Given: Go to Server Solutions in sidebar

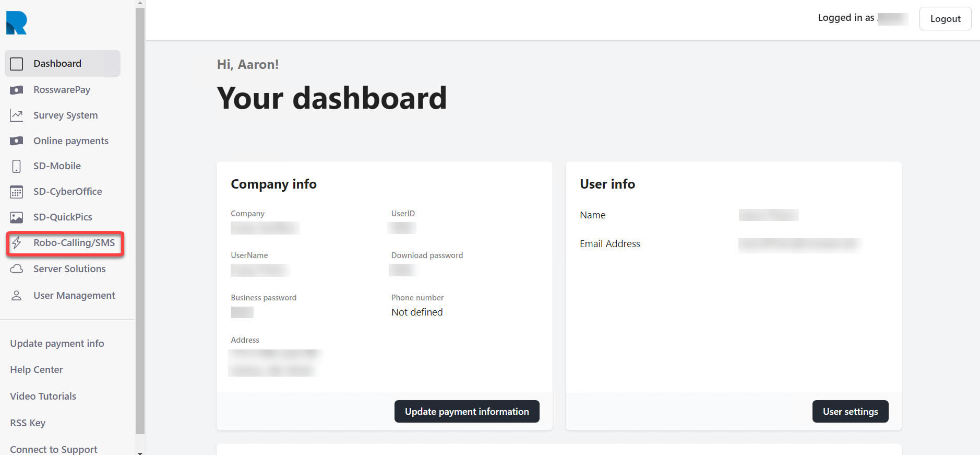Looking at the screenshot, I should [x=69, y=269].
